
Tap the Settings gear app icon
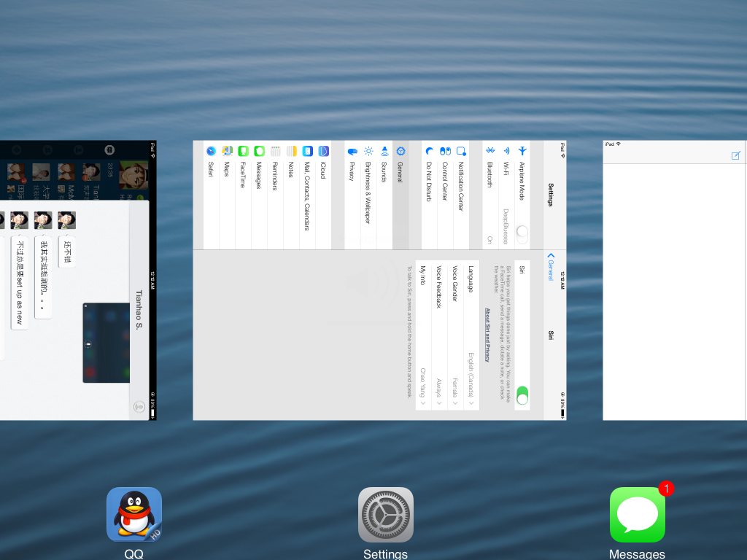[385, 514]
